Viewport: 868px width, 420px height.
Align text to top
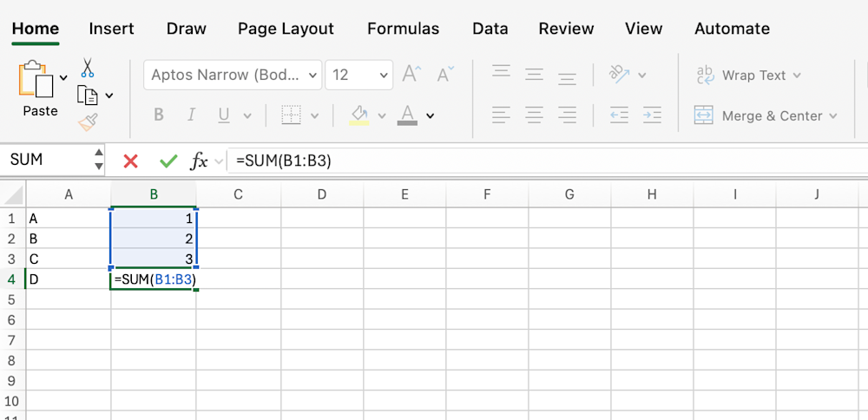501,73
